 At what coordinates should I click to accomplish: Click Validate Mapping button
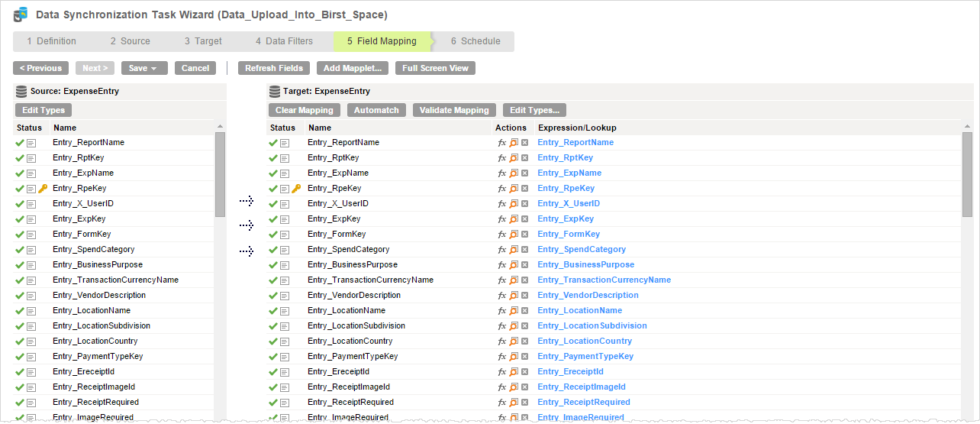[x=454, y=110]
